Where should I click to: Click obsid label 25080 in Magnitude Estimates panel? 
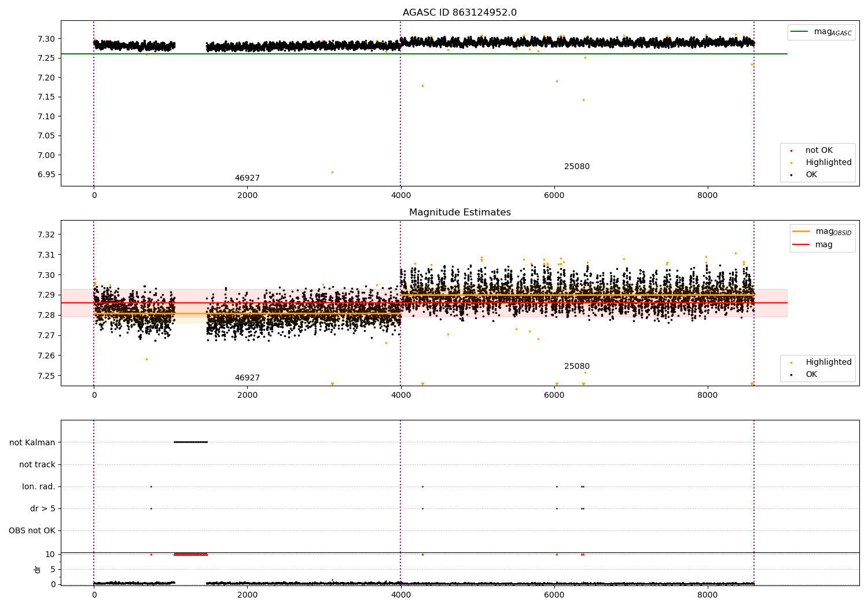pyautogui.click(x=577, y=367)
